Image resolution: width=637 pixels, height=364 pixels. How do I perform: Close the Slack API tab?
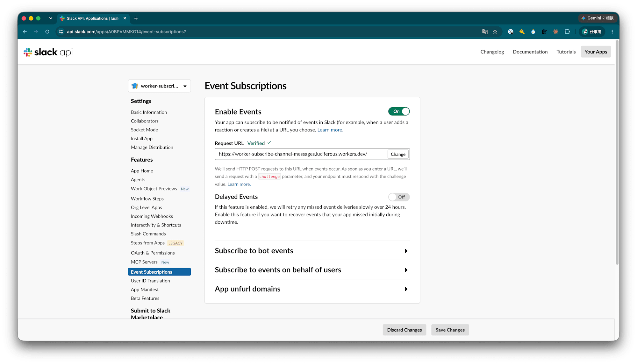tap(125, 18)
